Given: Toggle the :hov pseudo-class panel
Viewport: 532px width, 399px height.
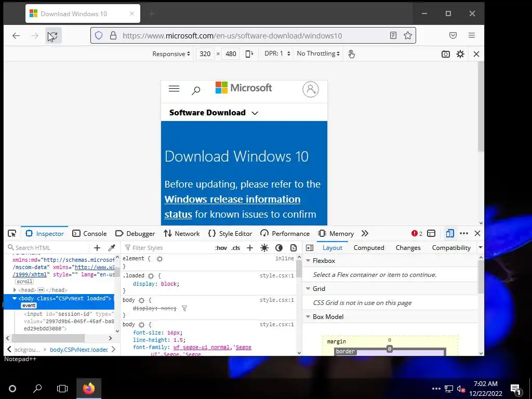Looking at the screenshot, I should (221, 248).
